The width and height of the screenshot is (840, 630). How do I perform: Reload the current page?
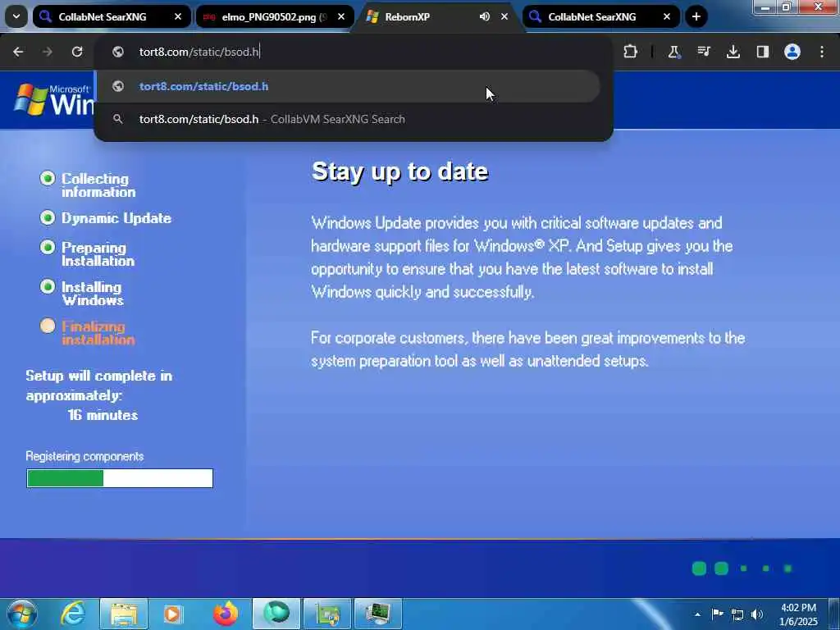tap(77, 52)
